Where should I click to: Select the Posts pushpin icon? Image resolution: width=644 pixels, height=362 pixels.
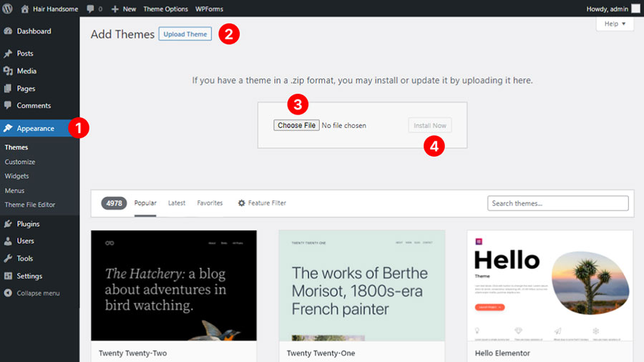coord(8,54)
